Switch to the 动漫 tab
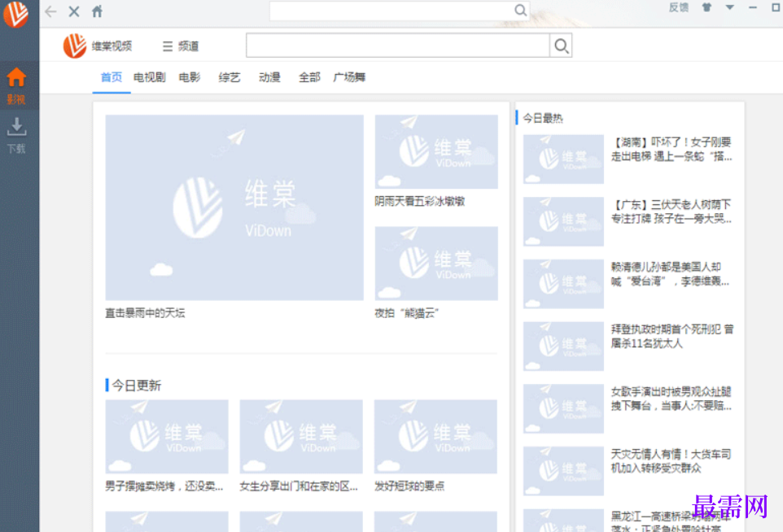The height and width of the screenshot is (532, 783). pyautogui.click(x=269, y=77)
